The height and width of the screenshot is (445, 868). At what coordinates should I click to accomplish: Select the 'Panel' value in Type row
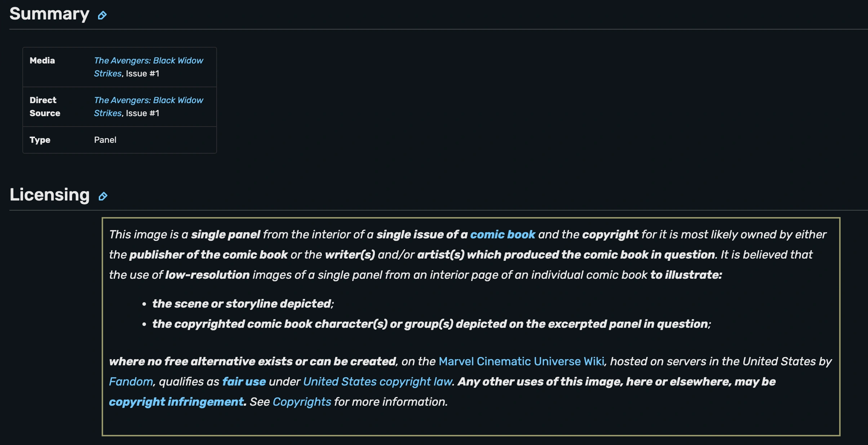coord(105,140)
